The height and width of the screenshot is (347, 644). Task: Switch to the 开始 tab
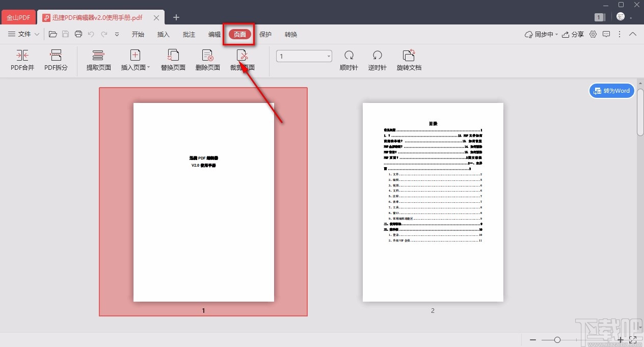[x=138, y=35]
